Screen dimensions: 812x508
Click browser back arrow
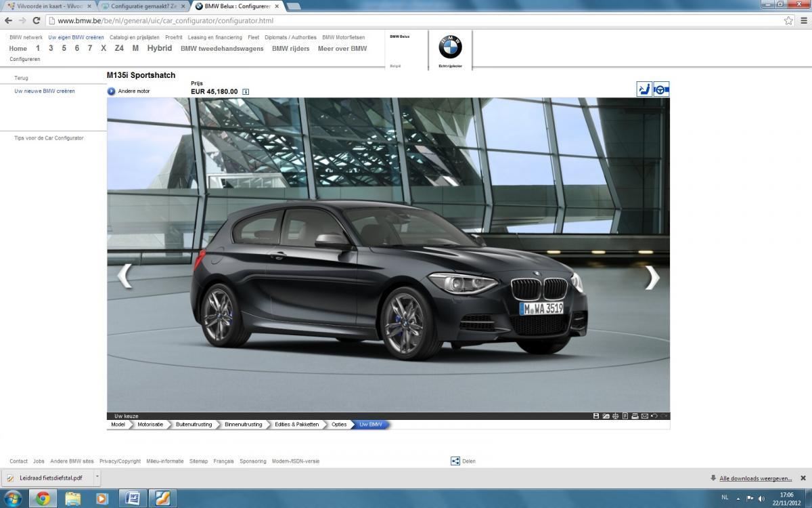point(9,20)
